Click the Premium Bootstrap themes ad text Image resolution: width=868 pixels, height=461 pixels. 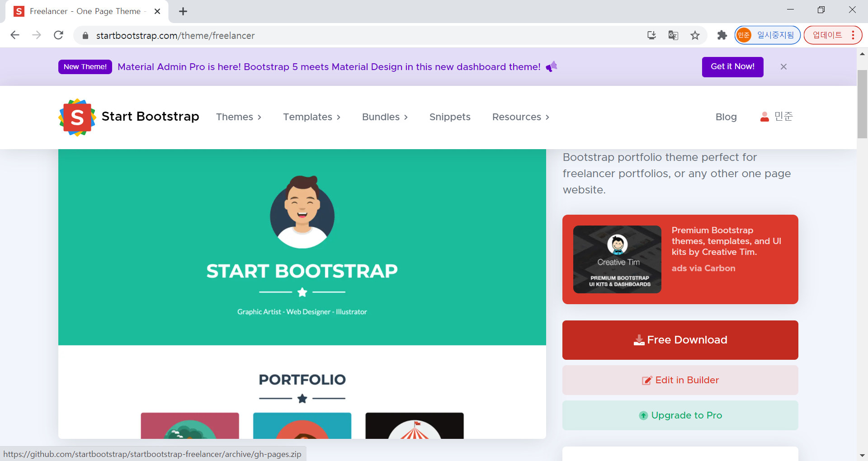[x=726, y=241]
